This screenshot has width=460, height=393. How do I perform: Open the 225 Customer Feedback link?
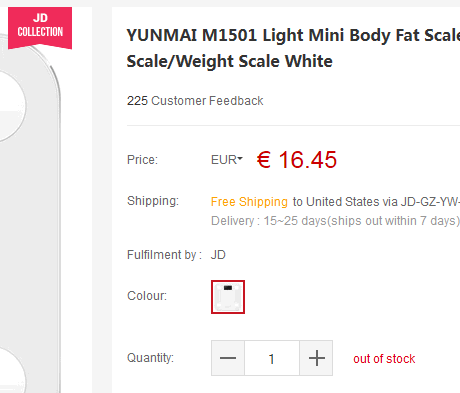point(195,101)
